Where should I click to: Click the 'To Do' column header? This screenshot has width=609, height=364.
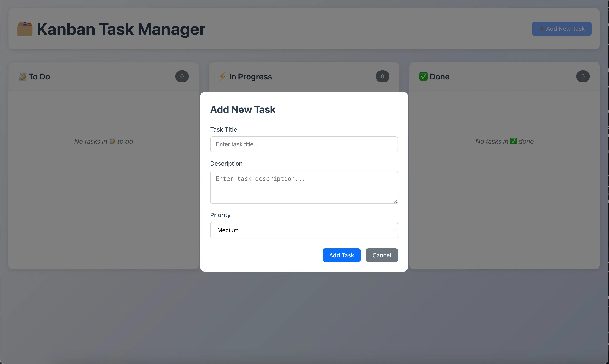pos(39,77)
